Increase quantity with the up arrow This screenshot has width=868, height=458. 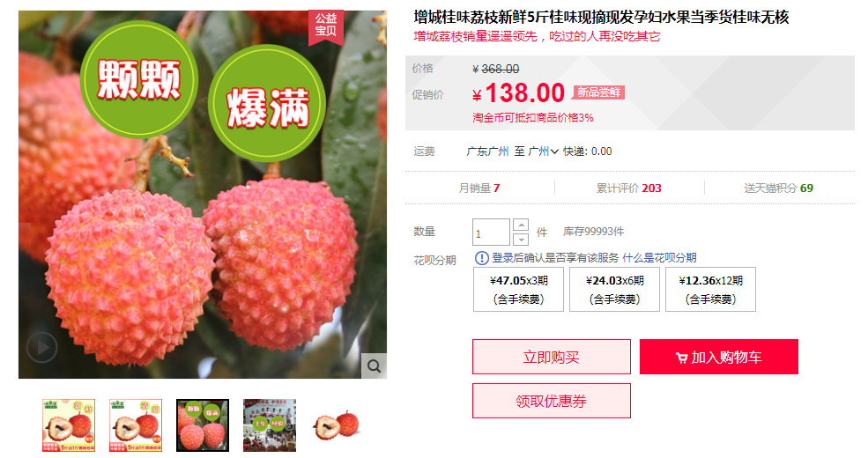click(521, 225)
